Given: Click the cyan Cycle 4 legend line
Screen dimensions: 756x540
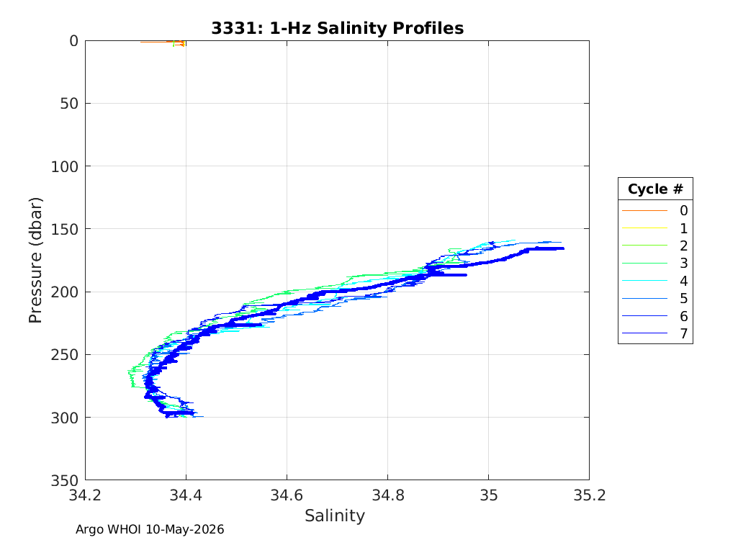Looking at the screenshot, I should coord(644,281).
